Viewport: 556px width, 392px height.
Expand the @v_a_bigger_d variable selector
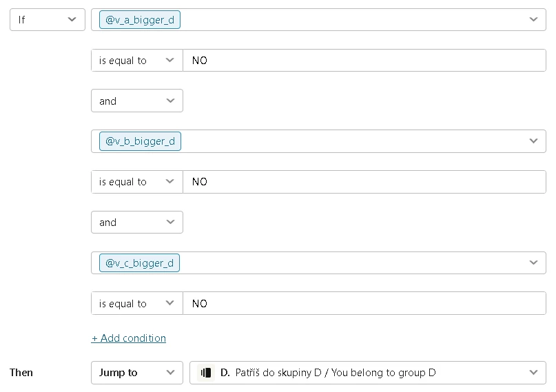tap(533, 20)
